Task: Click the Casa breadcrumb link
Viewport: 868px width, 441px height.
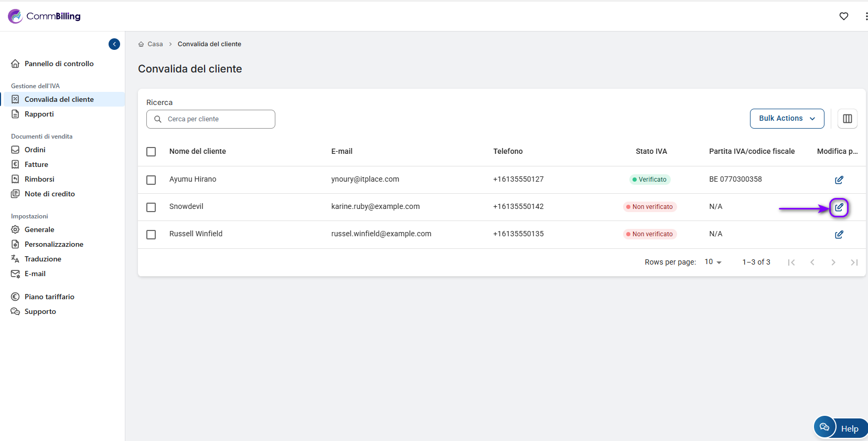Action: [155, 44]
